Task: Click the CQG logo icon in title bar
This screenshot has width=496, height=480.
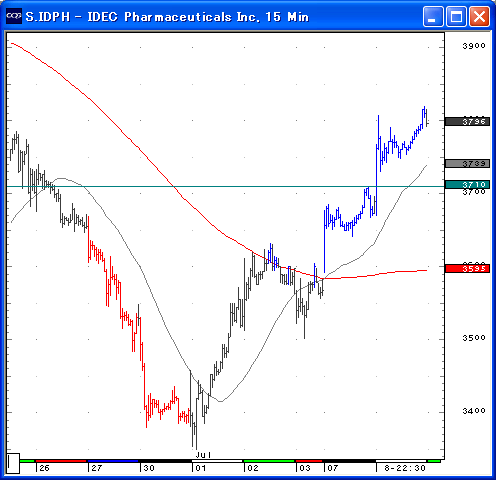Action: (14, 16)
